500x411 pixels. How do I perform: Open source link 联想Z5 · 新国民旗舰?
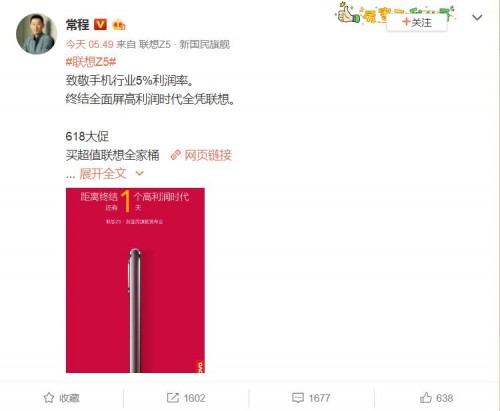184,44
